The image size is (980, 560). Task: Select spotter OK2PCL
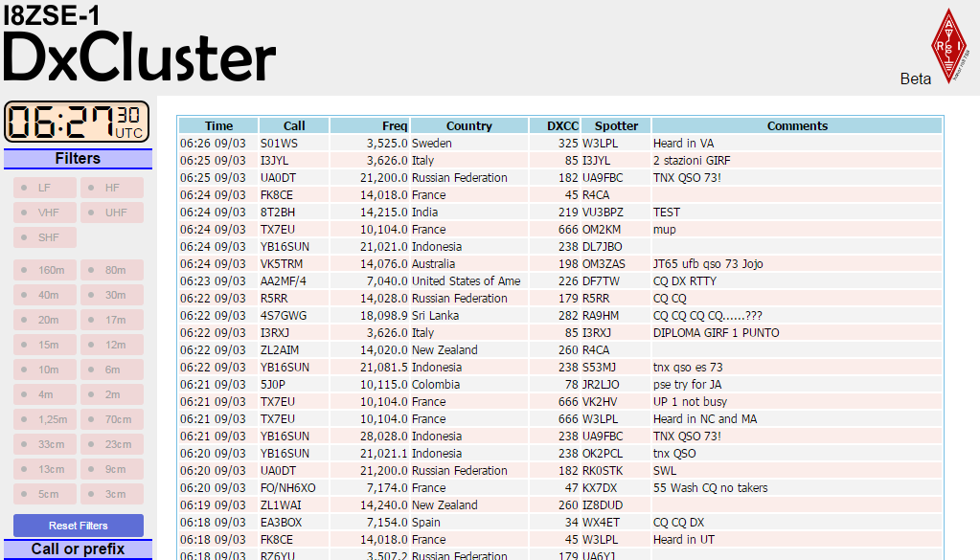point(602,454)
